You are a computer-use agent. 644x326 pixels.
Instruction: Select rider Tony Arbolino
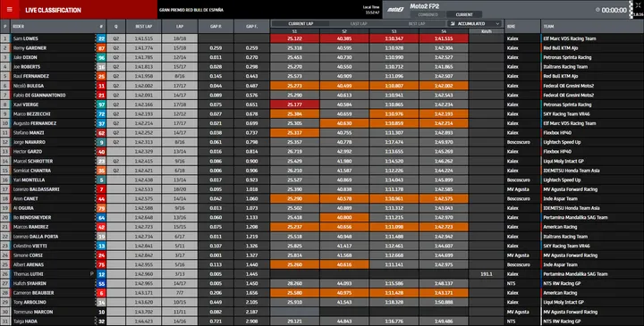[x=30, y=302]
